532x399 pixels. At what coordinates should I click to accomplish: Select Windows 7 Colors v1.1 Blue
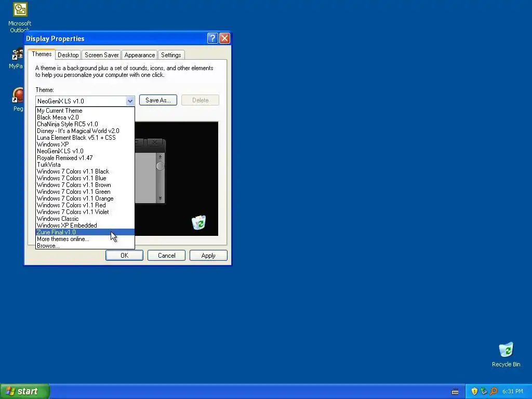pyautogui.click(x=85, y=179)
